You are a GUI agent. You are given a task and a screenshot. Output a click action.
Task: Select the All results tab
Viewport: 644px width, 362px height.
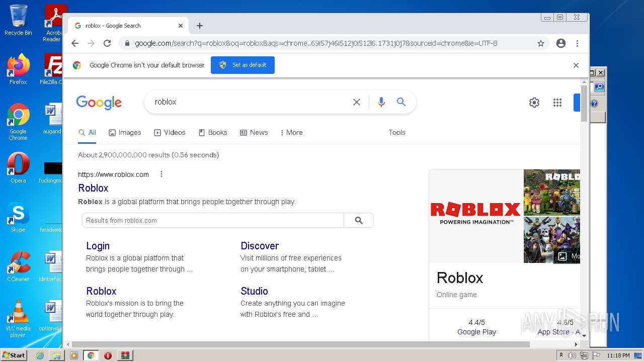(88, 133)
